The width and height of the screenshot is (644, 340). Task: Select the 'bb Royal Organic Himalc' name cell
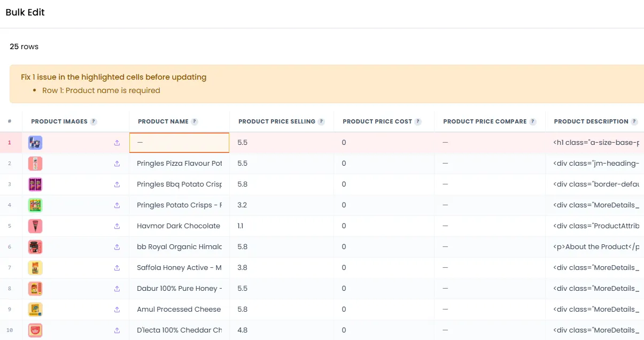coord(180,247)
